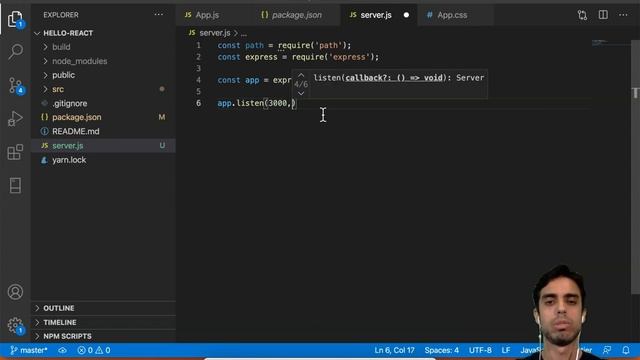Image resolution: width=640 pixels, height=360 pixels.
Task: Show next signature with down arrow
Action: tap(301, 93)
